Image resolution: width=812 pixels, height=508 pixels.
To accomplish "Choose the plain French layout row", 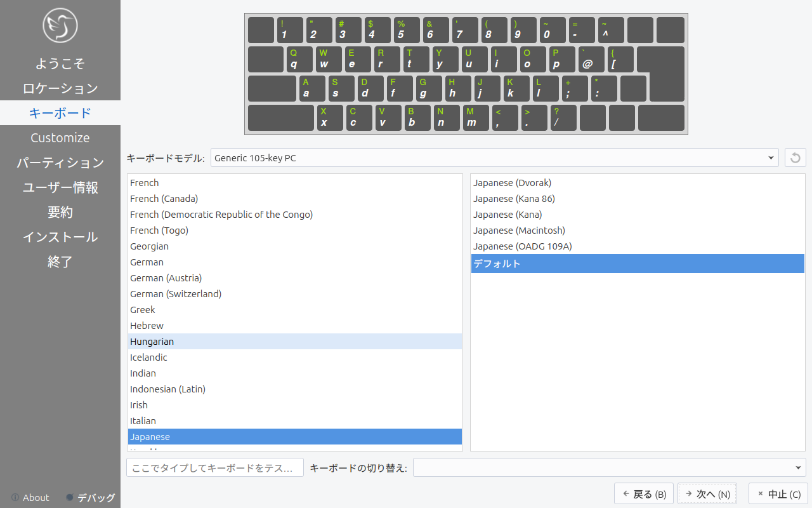I will pyautogui.click(x=295, y=183).
